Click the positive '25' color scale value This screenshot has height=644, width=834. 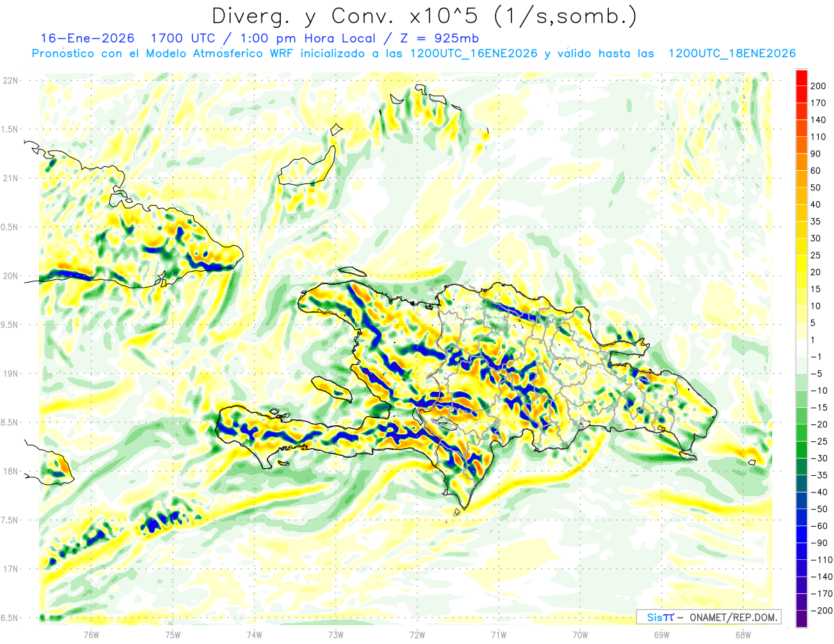816,255
